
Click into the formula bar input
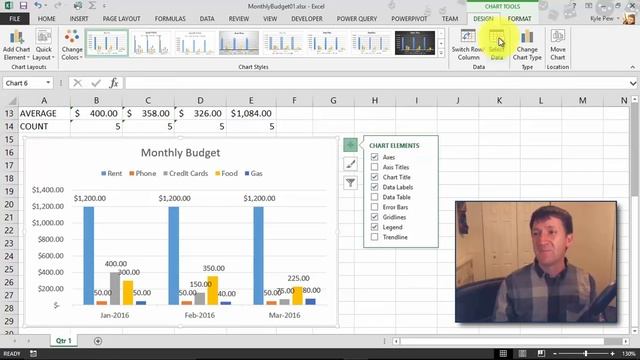coord(376,83)
